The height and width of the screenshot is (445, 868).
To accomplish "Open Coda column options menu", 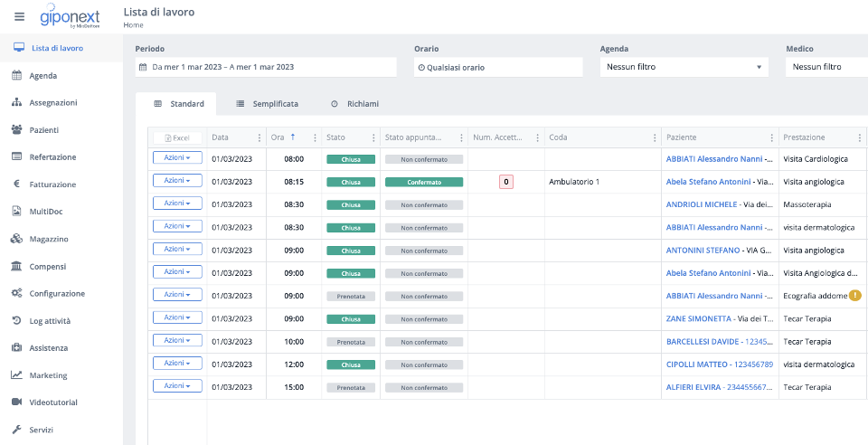I will point(655,137).
